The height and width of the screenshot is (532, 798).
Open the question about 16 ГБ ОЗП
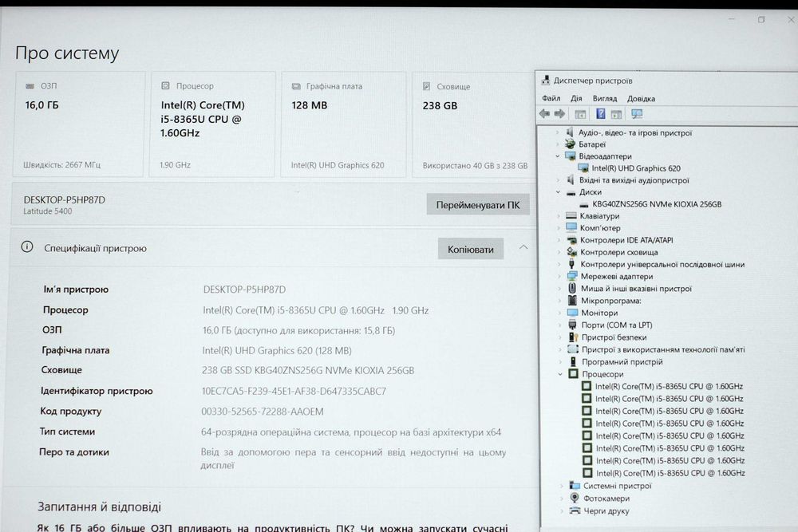click(x=273, y=528)
